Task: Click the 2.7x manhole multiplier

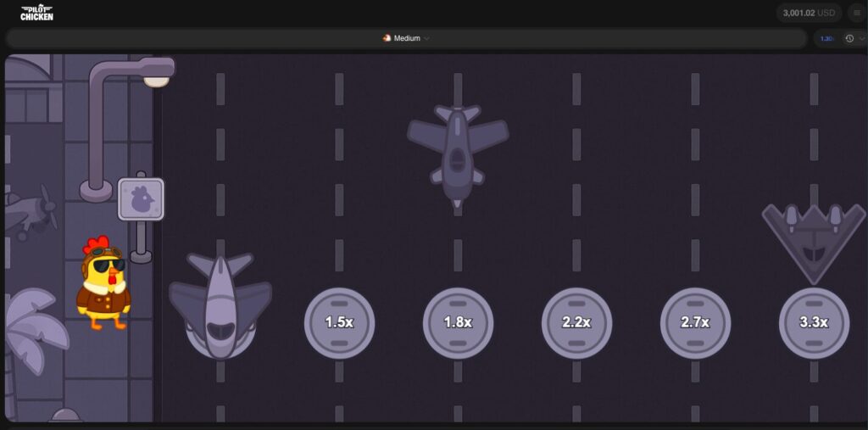Action: (695, 323)
